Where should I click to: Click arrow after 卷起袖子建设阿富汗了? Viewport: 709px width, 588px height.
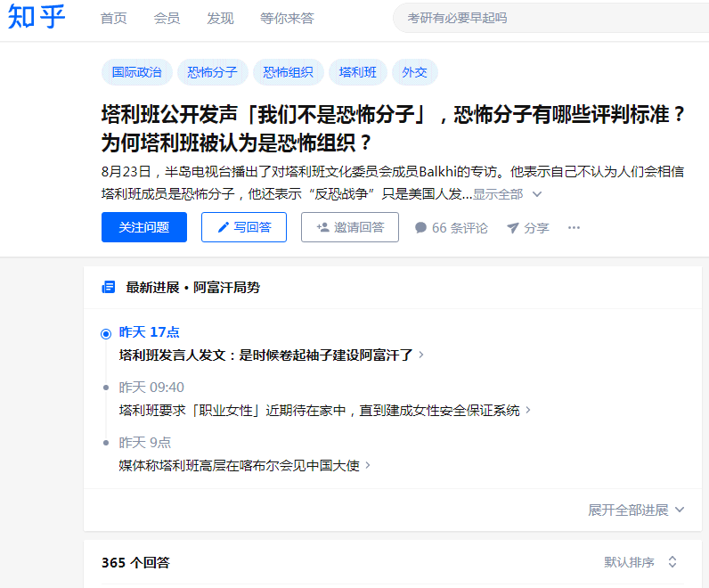(x=421, y=355)
